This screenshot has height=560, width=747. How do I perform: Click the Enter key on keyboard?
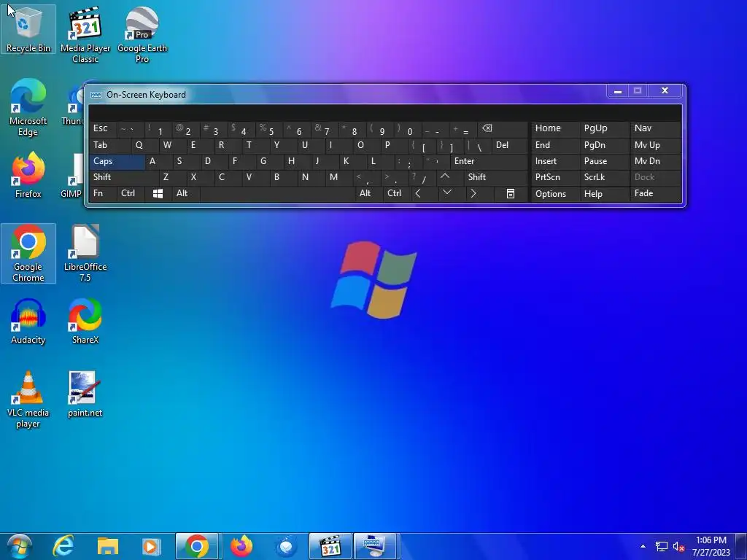point(489,161)
